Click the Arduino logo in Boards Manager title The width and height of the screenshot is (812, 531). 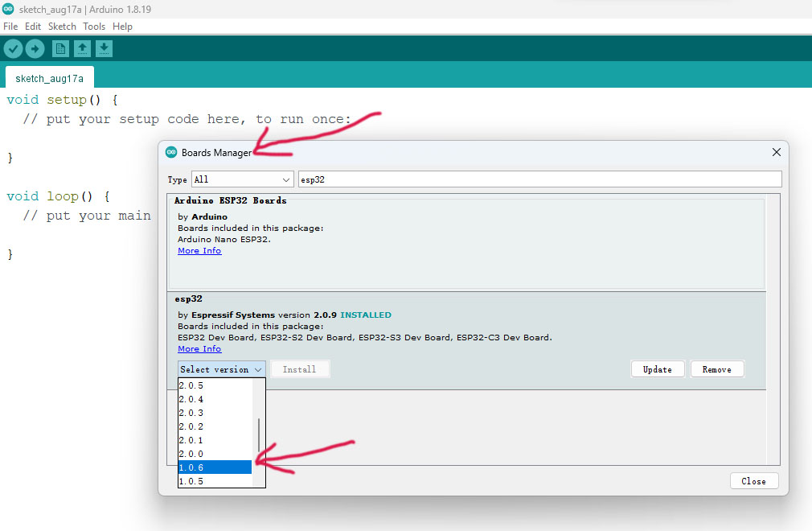click(x=171, y=152)
